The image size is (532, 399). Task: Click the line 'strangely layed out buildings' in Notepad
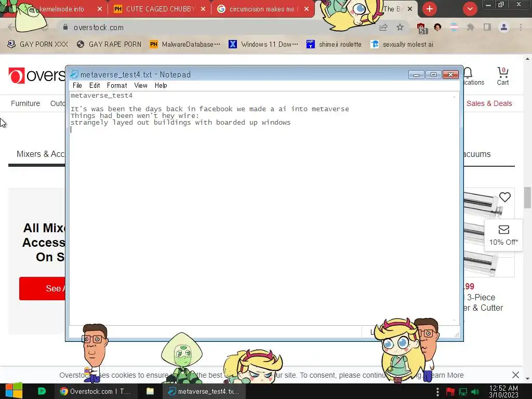(x=180, y=123)
